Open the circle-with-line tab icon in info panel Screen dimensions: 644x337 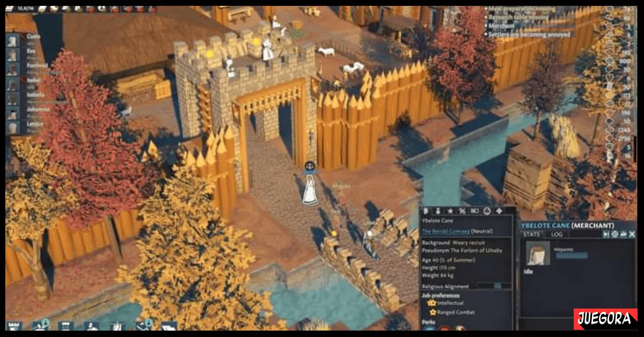pos(487,211)
